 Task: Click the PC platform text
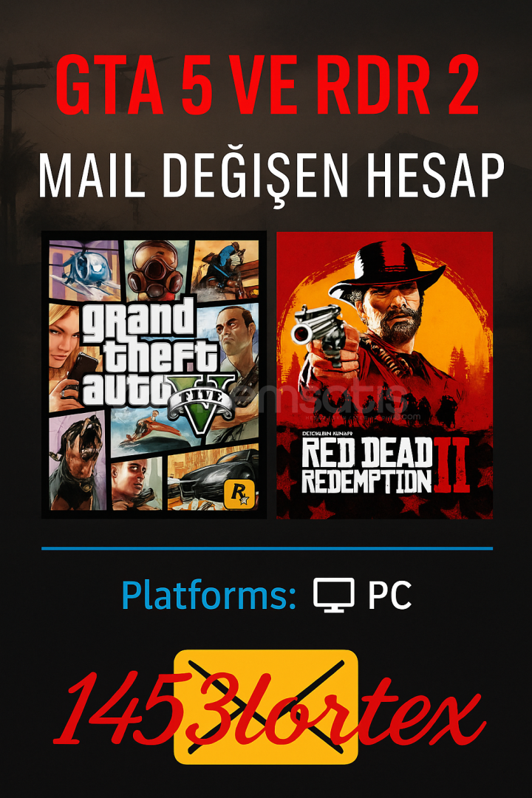click(389, 595)
